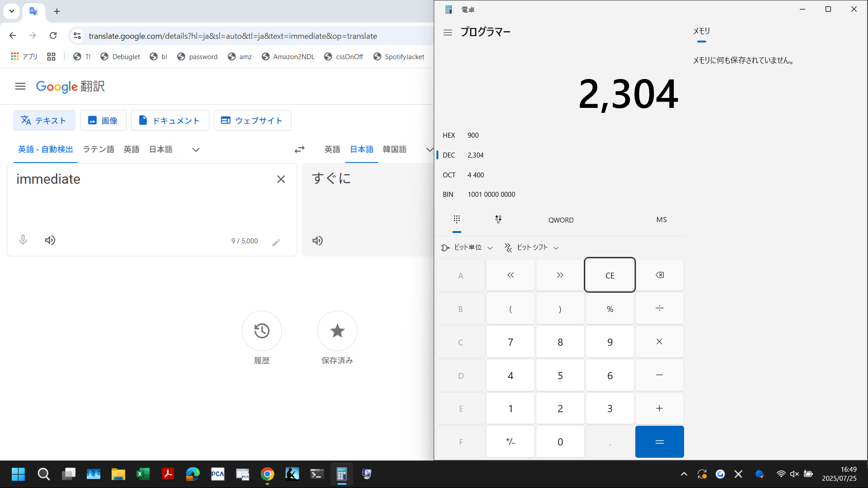Select the full keypad view icon
Screen dimensions: 868x488
coord(457,219)
